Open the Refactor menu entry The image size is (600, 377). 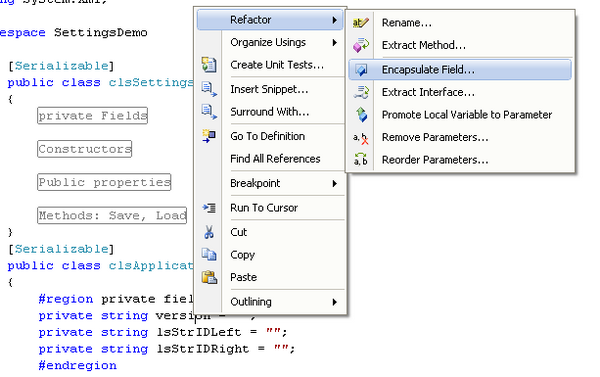tap(270, 20)
